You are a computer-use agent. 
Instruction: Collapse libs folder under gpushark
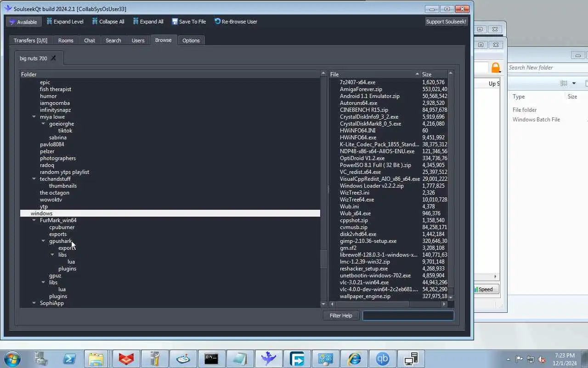[x=52, y=255]
